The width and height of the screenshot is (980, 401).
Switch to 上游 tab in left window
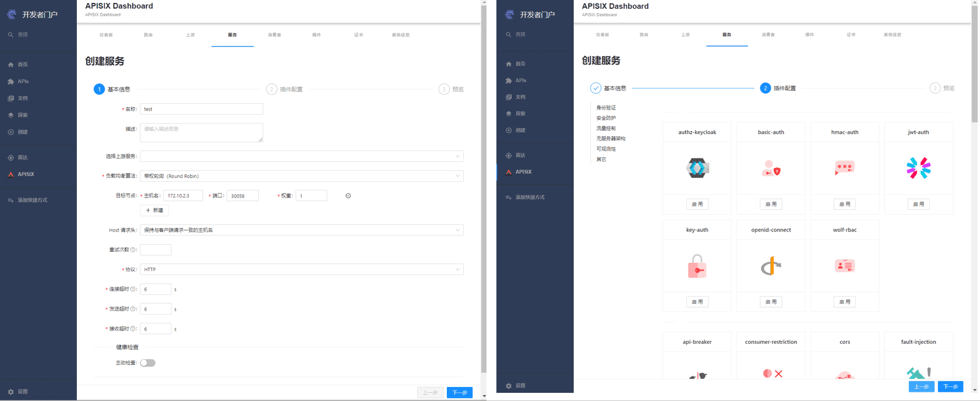coord(191,35)
